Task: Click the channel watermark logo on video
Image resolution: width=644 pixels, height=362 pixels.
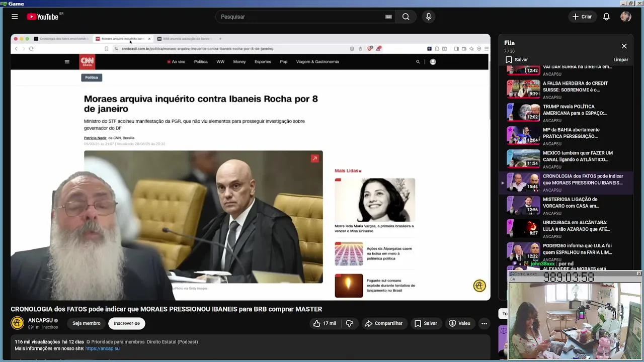Action: [479, 286]
